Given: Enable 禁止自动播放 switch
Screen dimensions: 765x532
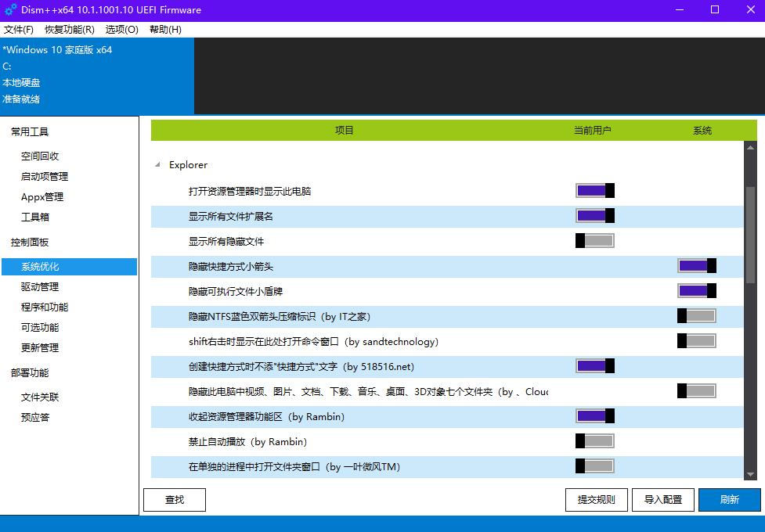Looking at the screenshot, I should [595, 441].
